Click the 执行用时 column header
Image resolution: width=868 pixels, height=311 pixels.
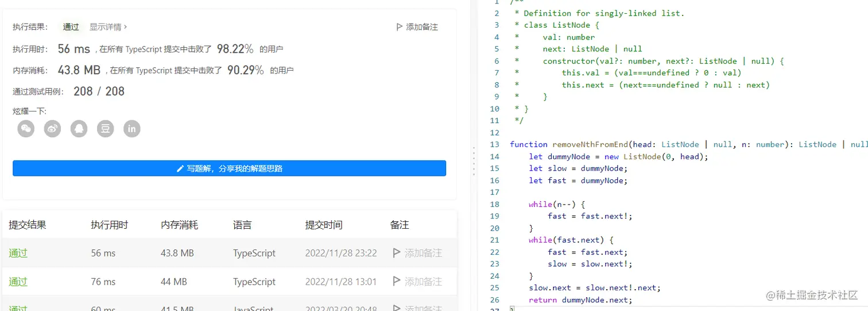(x=109, y=225)
